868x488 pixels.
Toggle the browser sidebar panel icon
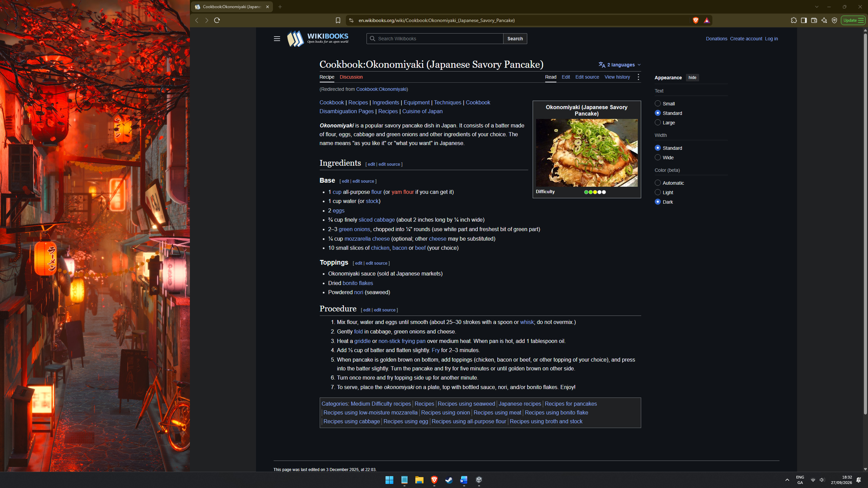804,20
